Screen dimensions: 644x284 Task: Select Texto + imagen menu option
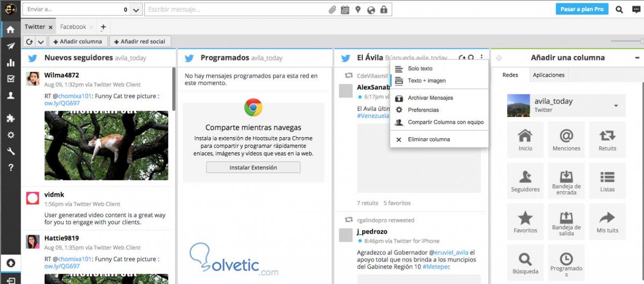click(x=439, y=81)
